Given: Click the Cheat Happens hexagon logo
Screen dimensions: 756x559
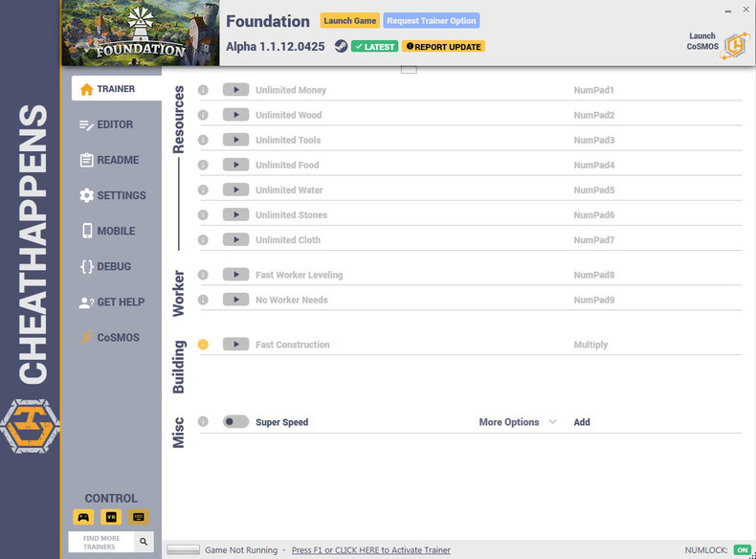Looking at the screenshot, I should [30, 426].
